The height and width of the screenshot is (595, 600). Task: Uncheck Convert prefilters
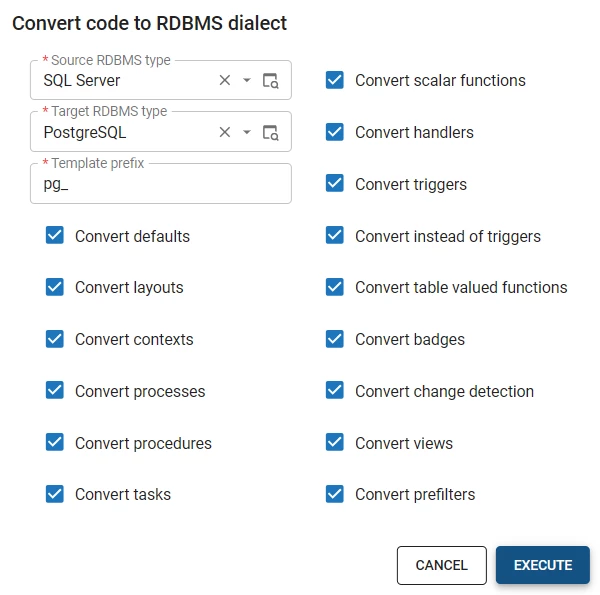click(334, 494)
